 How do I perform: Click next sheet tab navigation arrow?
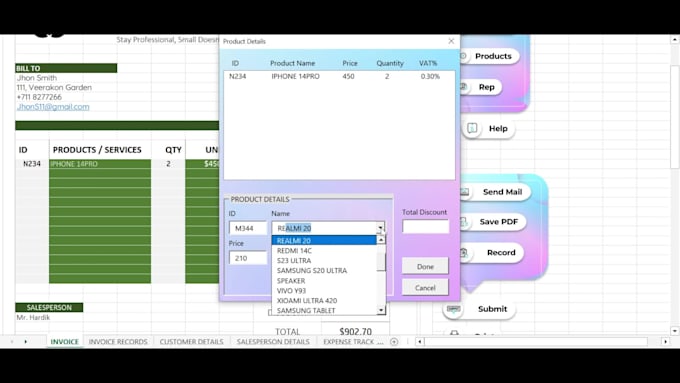click(x=26, y=342)
